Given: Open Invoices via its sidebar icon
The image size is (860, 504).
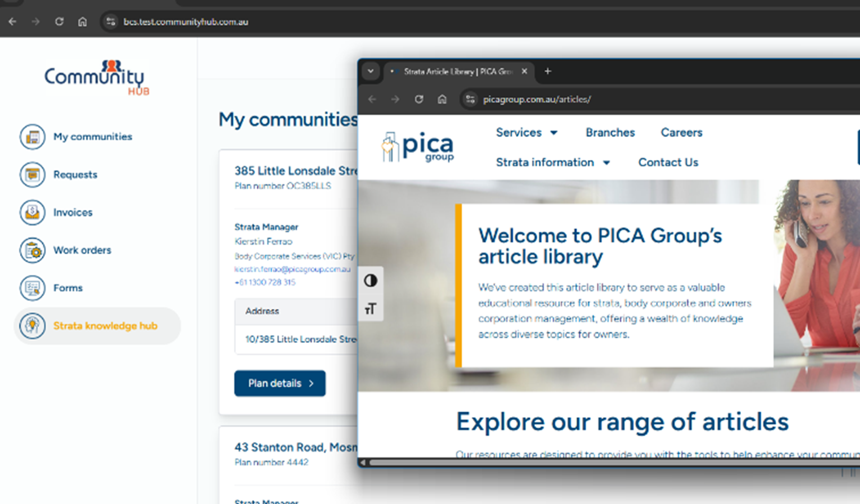Looking at the screenshot, I should (x=33, y=212).
